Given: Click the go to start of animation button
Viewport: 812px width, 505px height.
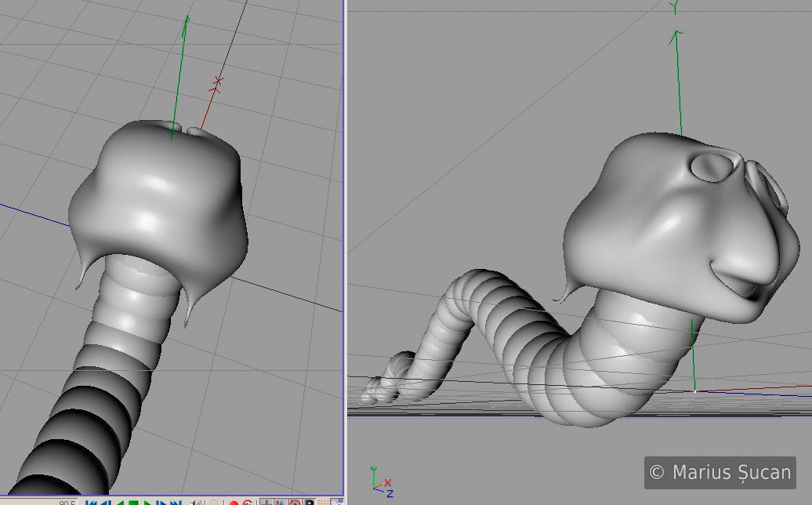Looking at the screenshot, I should click(x=90, y=503).
